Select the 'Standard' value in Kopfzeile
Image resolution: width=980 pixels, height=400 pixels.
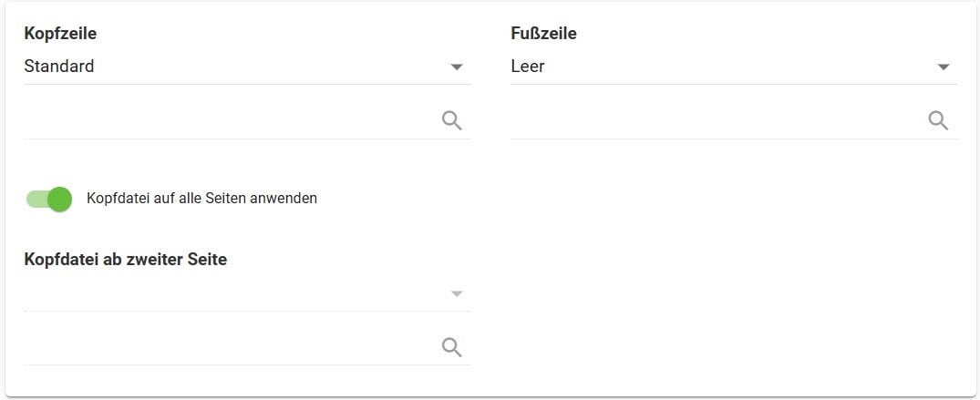click(59, 67)
